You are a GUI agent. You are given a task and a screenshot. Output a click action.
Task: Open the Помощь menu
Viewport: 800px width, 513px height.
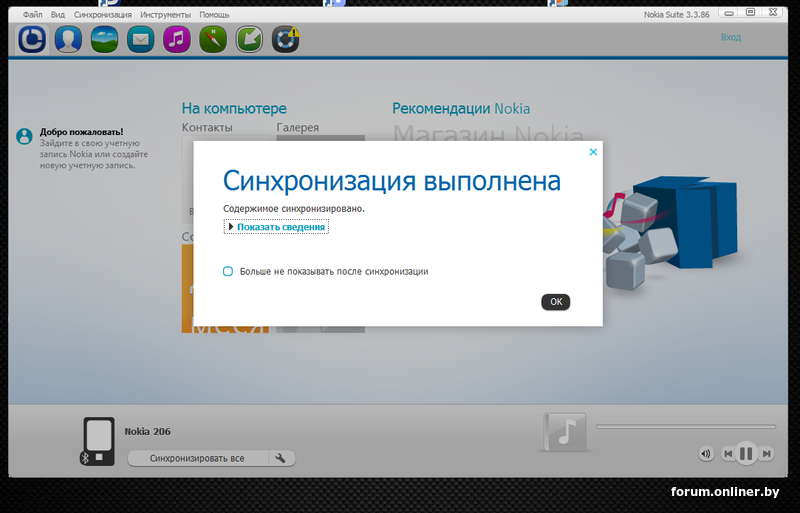coord(214,15)
